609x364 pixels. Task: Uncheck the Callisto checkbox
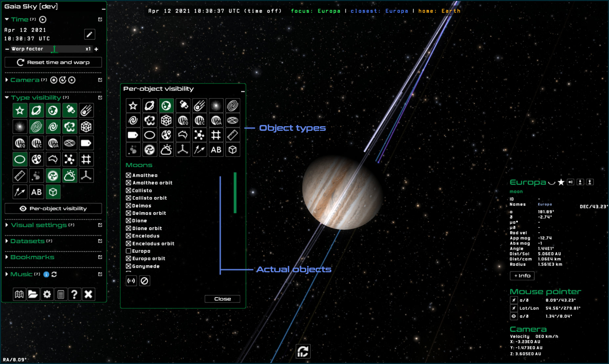[128, 190]
